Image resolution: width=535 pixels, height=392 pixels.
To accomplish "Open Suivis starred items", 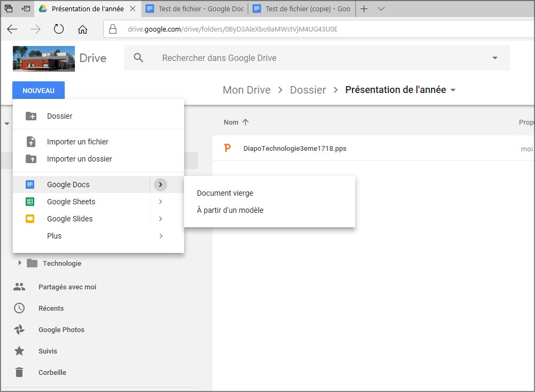I will click(48, 351).
